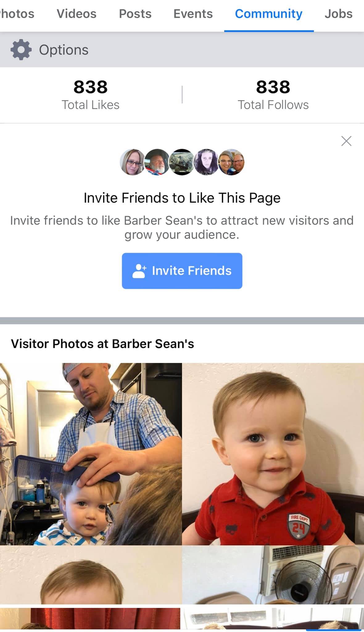This screenshot has width=364, height=632.
Task: Open the partially visible Photos tab
Action: tap(17, 14)
